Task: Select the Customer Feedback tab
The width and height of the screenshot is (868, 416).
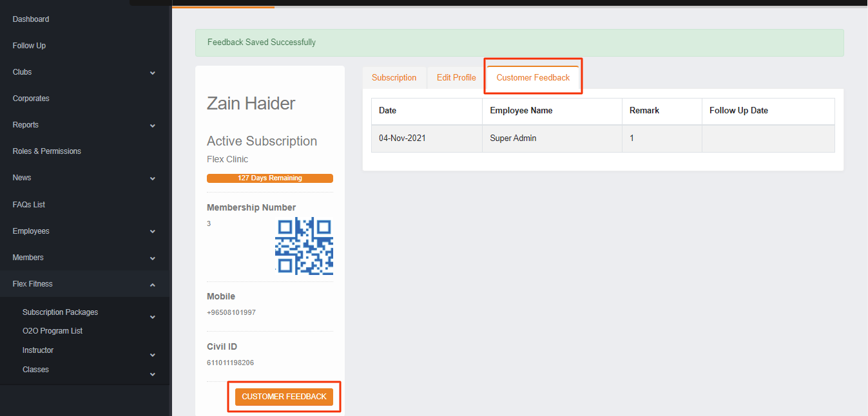Action: tap(533, 78)
